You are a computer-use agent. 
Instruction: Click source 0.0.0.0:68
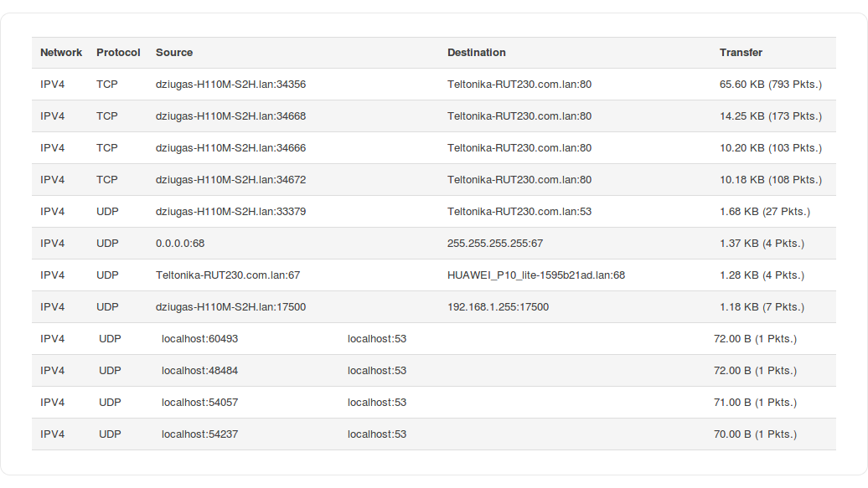tap(180, 244)
